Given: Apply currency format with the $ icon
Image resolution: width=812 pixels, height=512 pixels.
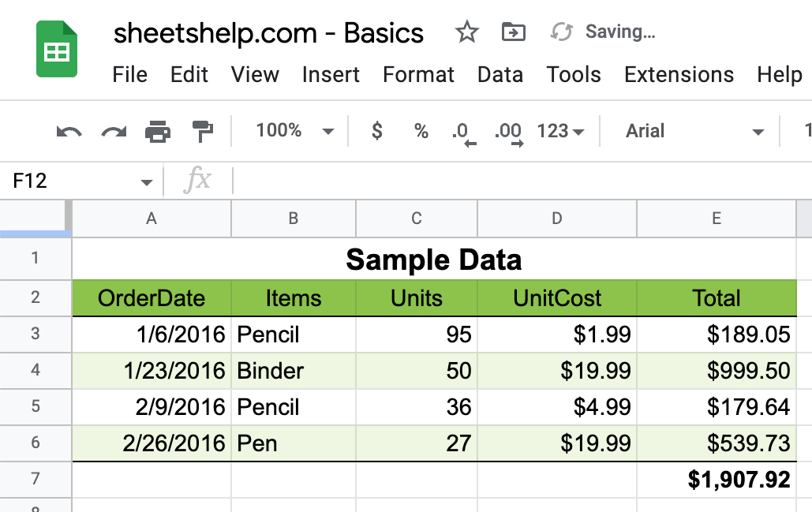Looking at the screenshot, I should click(x=376, y=131).
